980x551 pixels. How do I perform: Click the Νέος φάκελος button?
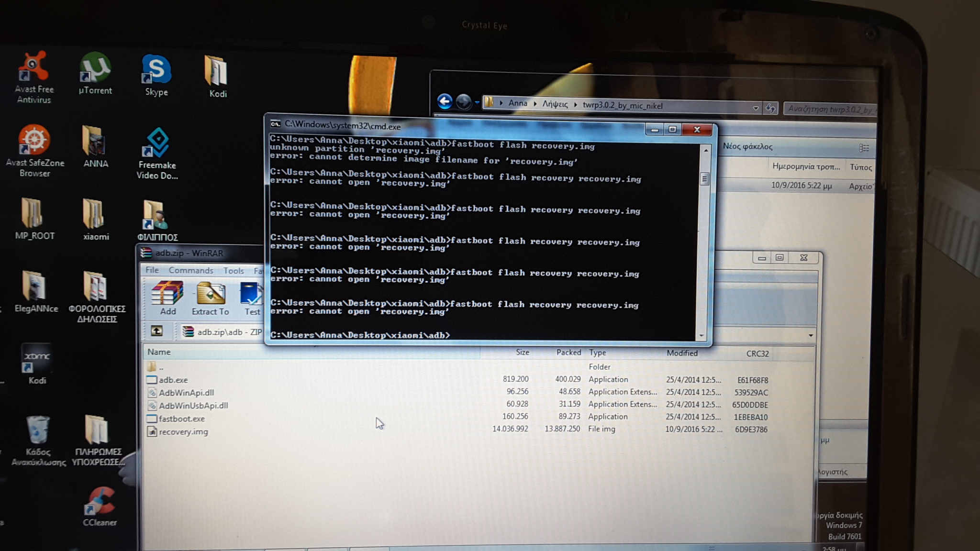[747, 146]
